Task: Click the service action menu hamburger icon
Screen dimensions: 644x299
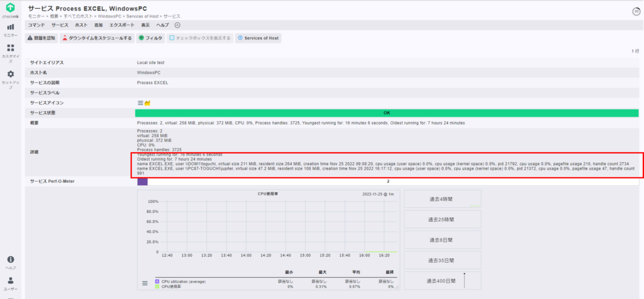Action: 140,102
